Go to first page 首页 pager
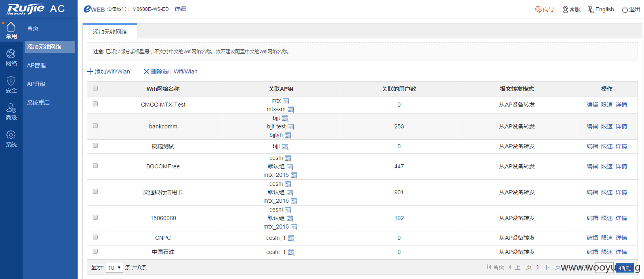Image resolution: width=644 pixels, height=279 pixels. pyautogui.click(x=495, y=267)
